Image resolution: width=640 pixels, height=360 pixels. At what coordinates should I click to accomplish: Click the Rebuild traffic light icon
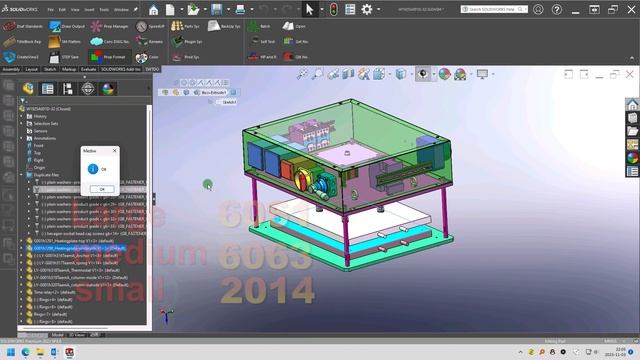coord(333,9)
